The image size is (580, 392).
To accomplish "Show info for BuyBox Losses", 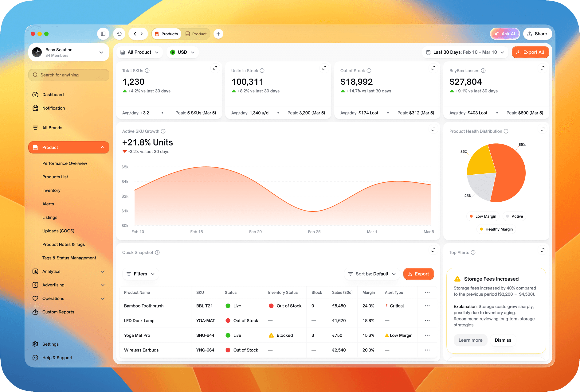I will [x=483, y=71].
